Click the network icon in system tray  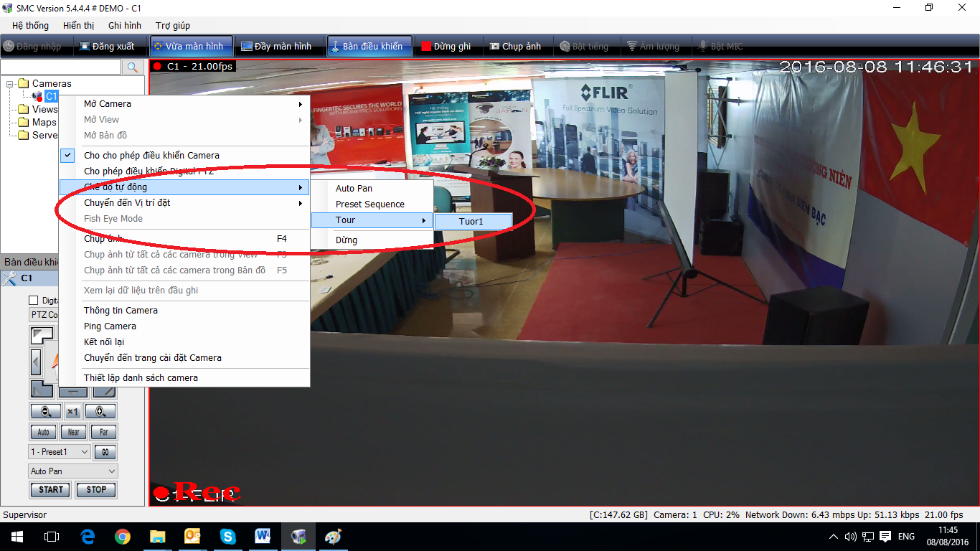pos(868,537)
